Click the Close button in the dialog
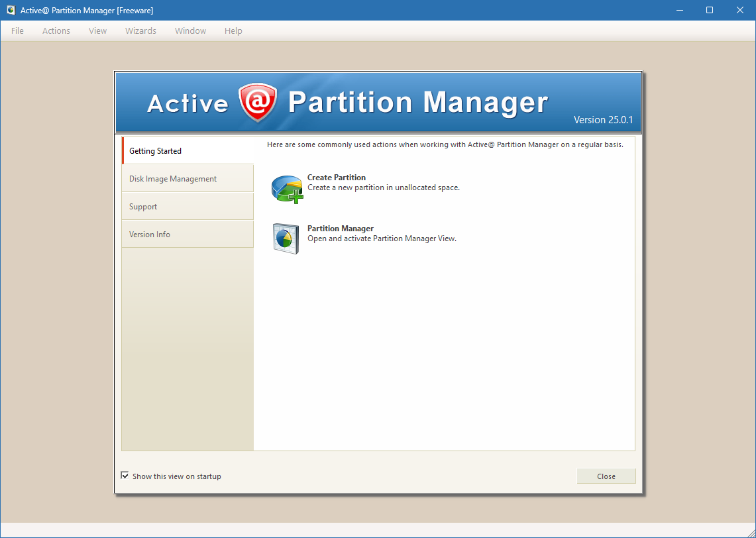 [x=606, y=476]
